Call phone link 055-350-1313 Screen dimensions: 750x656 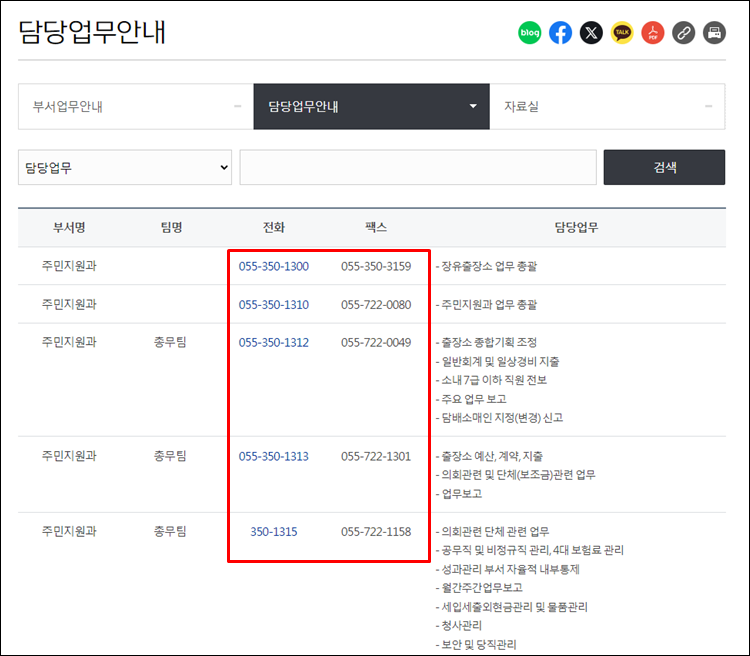click(x=274, y=456)
